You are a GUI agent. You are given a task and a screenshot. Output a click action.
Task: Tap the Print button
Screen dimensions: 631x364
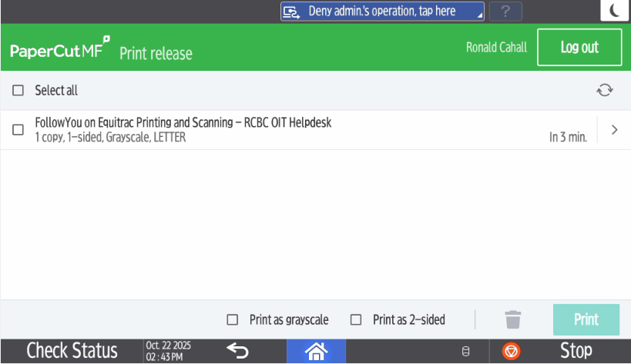pos(586,320)
